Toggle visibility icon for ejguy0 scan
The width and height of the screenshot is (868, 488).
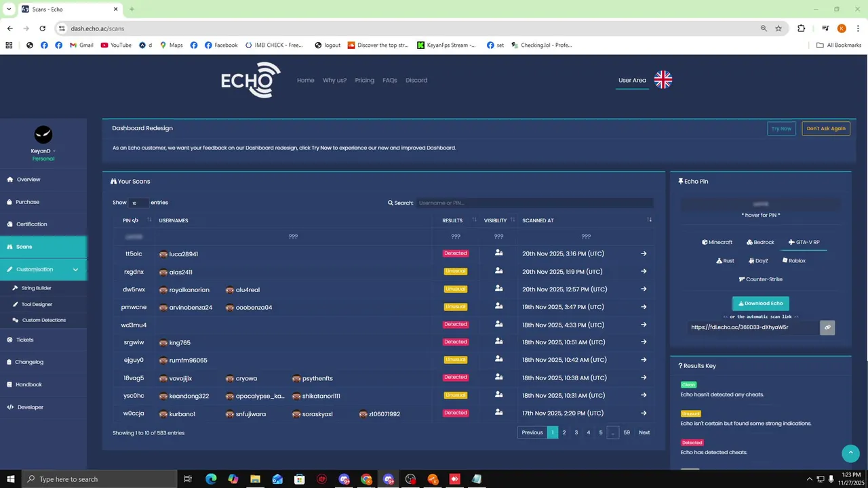(499, 359)
